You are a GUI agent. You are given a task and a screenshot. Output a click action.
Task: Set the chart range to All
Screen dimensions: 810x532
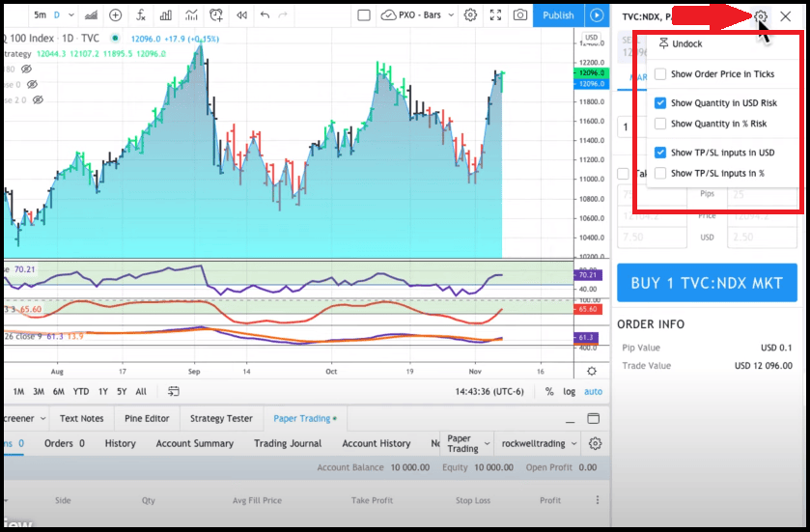click(141, 391)
